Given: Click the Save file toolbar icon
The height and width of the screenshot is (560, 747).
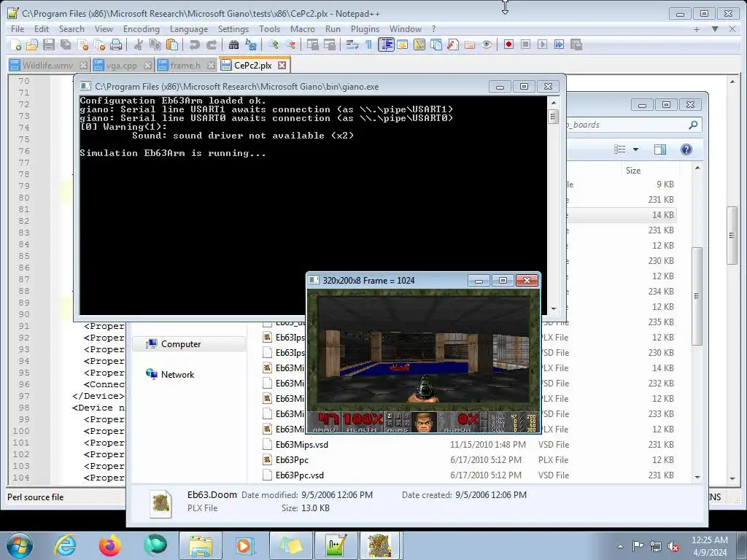Looking at the screenshot, I should pos(49,44).
